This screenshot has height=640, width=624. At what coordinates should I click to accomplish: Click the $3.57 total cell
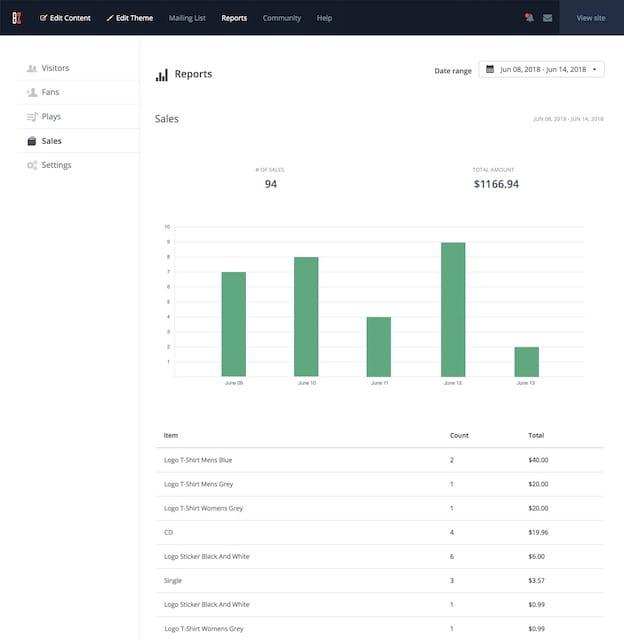536,580
